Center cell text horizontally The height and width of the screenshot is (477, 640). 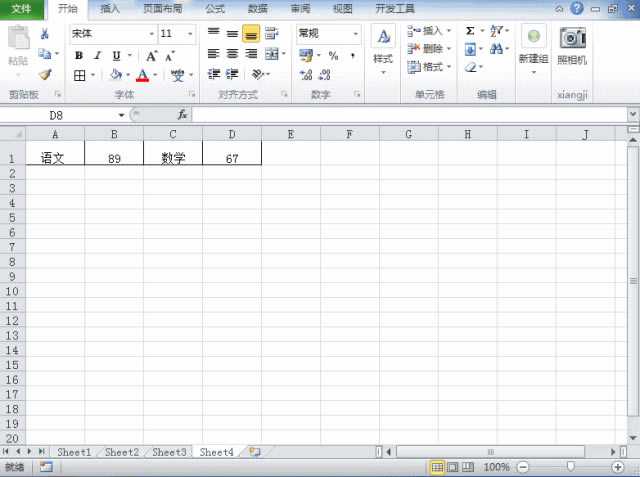click(232, 53)
